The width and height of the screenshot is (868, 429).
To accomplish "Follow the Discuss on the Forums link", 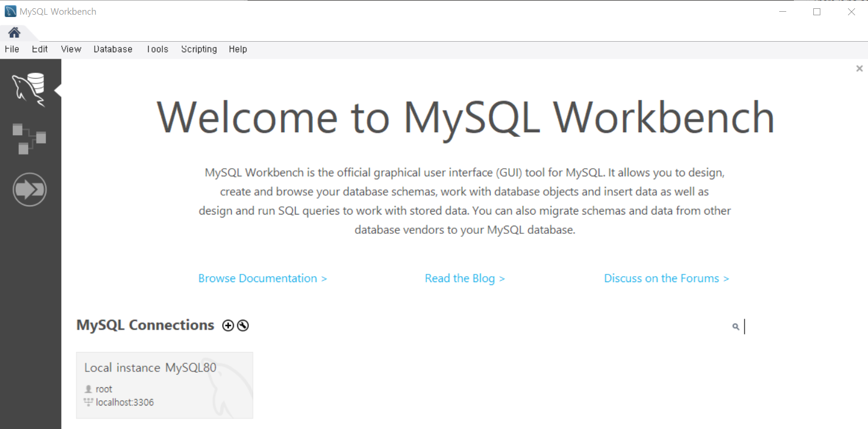I will (x=666, y=279).
